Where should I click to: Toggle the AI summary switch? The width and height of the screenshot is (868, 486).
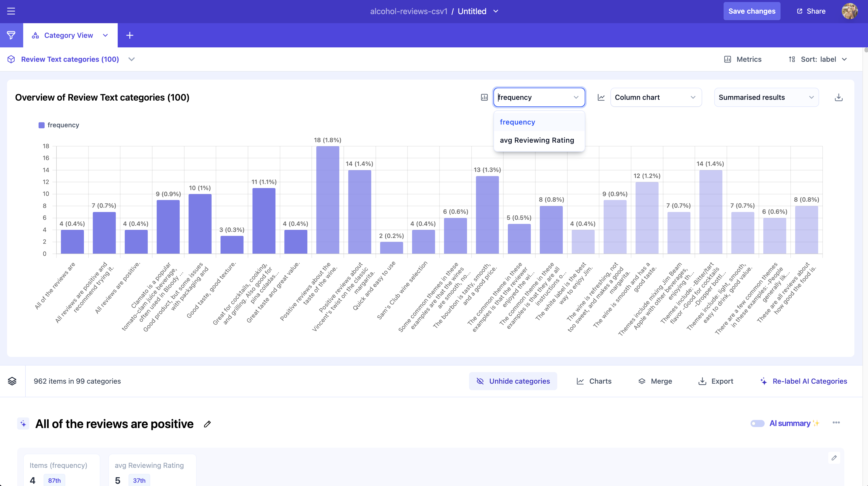pyautogui.click(x=757, y=423)
